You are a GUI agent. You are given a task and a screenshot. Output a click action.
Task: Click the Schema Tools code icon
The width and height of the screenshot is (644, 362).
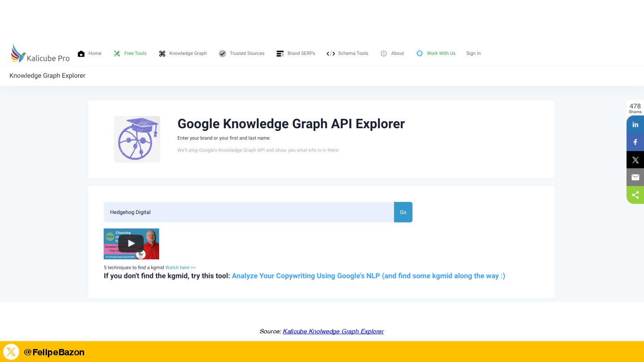(331, 54)
